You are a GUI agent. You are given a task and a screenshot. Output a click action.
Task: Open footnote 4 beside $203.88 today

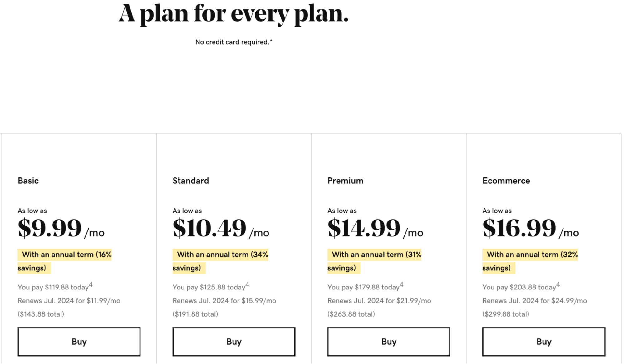click(558, 284)
